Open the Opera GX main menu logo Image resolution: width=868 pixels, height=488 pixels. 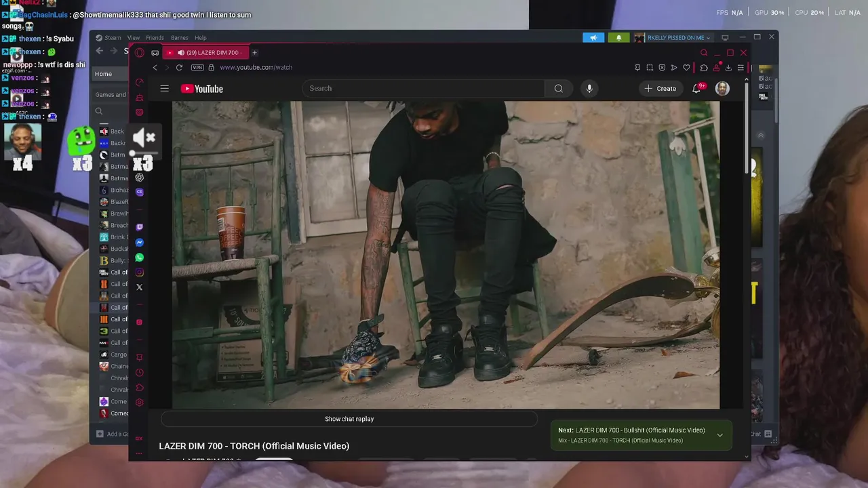pyautogui.click(x=139, y=53)
